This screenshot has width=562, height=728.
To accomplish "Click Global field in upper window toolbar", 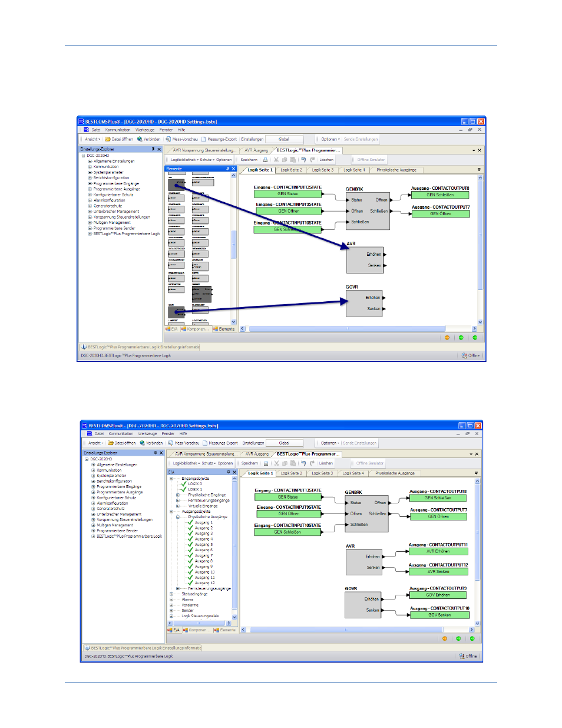I will point(284,139).
